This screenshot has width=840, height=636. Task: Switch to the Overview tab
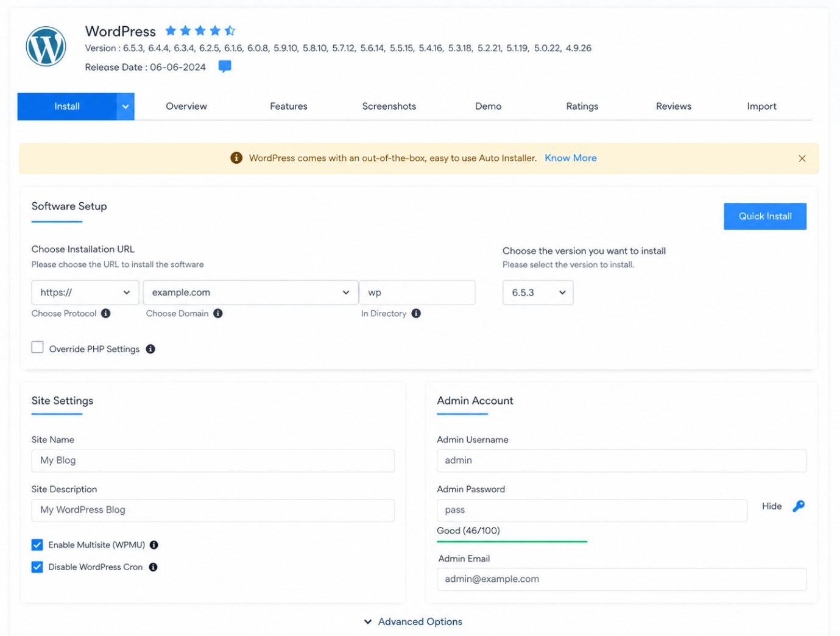[x=186, y=107]
